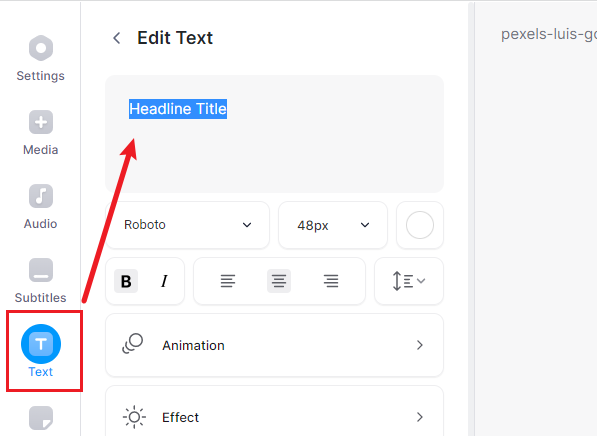Open the Media panel icon
The height and width of the screenshot is (436, 597).
click(41, 122)
